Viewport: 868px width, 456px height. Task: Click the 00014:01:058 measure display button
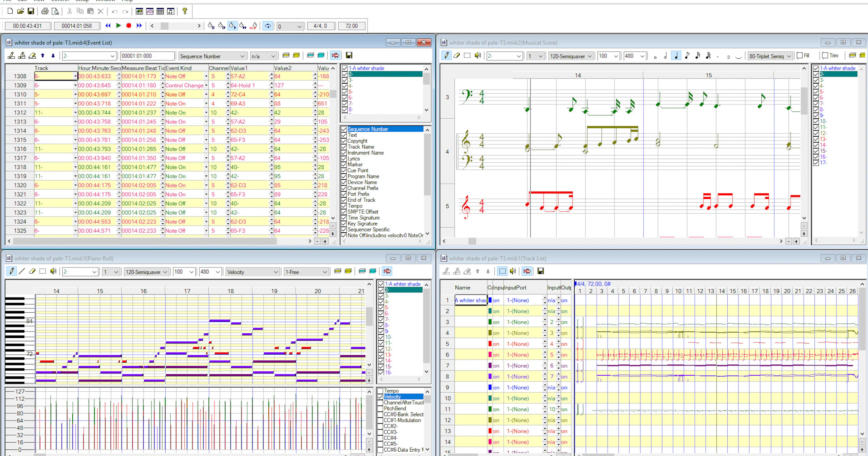(x=77, y=26)
